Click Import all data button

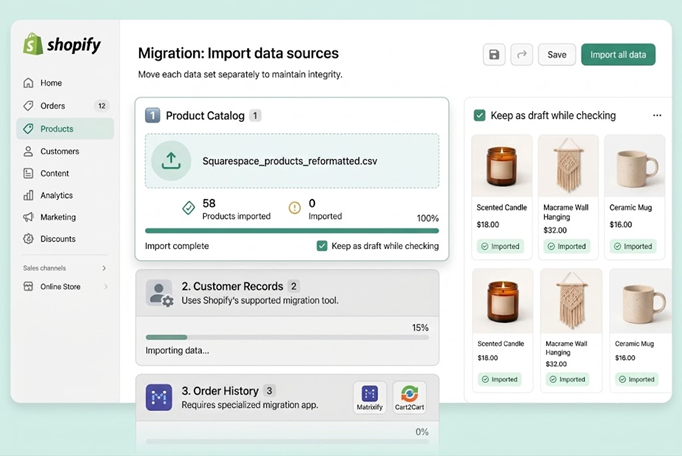[618, 54]
